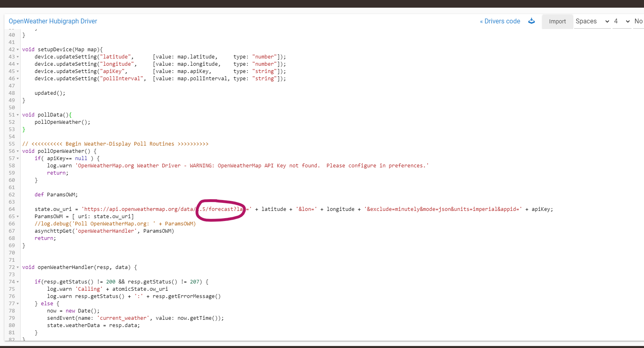Fold the openWeatherHandler function at line 72
Image resolution: width=644 pixels, height=348 pixels.
pos(18,267)
